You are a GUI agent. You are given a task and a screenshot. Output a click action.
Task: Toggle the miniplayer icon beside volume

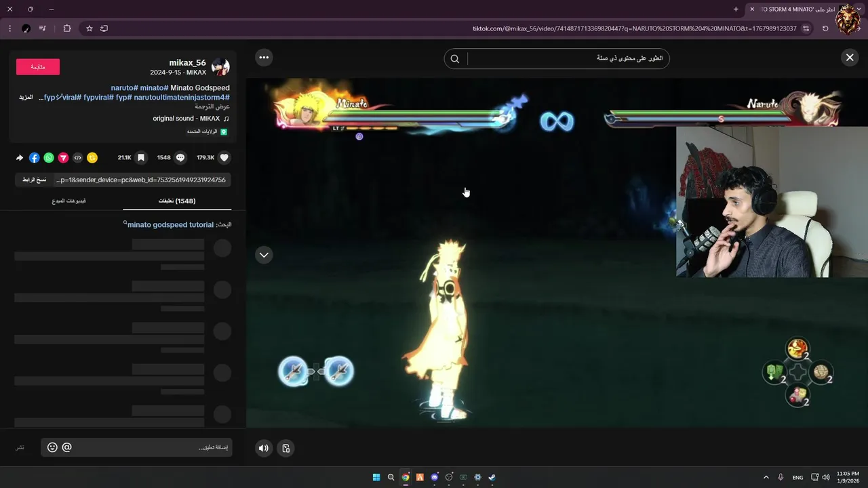285,448
